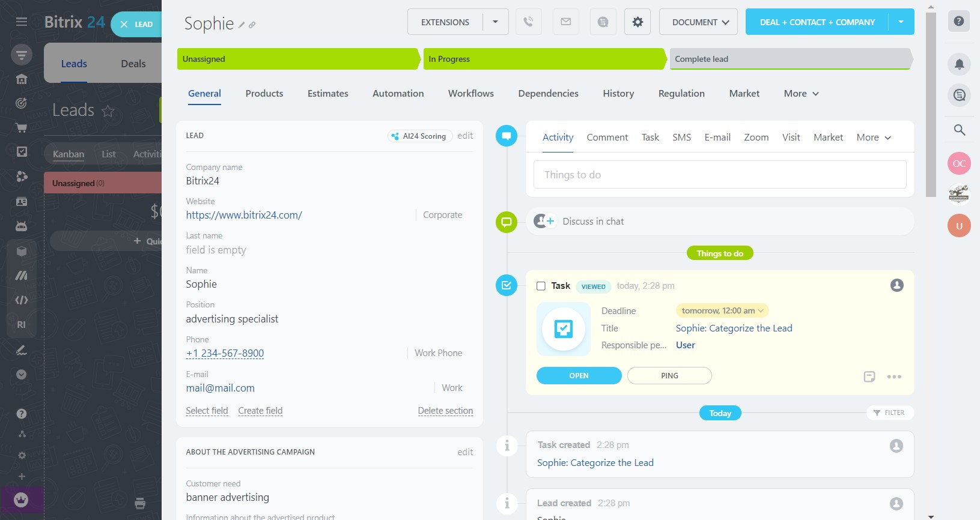
Task: Click the blue OPEN task button
Action: (579, 376)
